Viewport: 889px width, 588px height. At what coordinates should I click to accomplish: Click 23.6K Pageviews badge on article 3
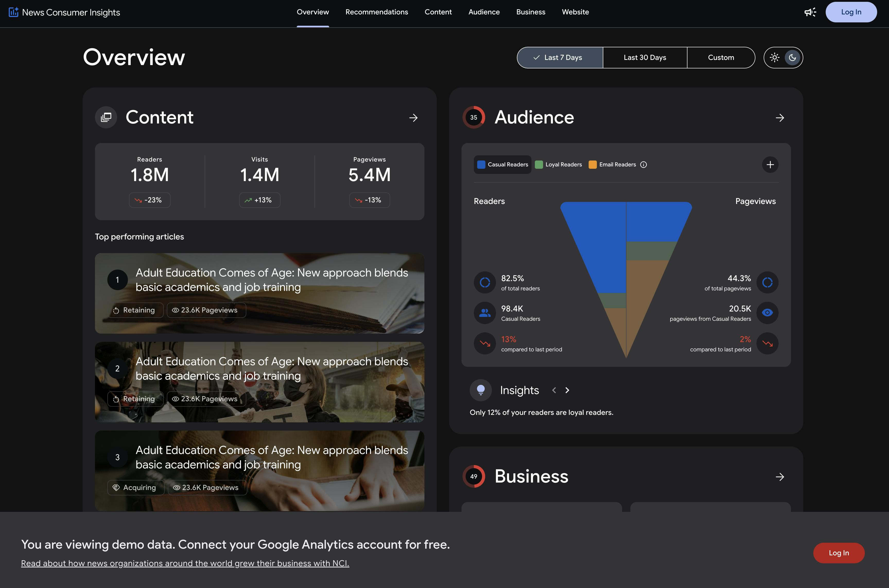pyautogui.click(x=207, y=487)
